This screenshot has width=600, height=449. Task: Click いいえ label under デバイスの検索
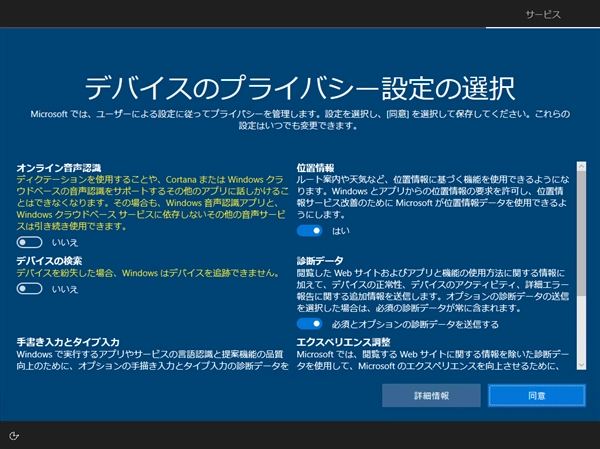[65, 289]
